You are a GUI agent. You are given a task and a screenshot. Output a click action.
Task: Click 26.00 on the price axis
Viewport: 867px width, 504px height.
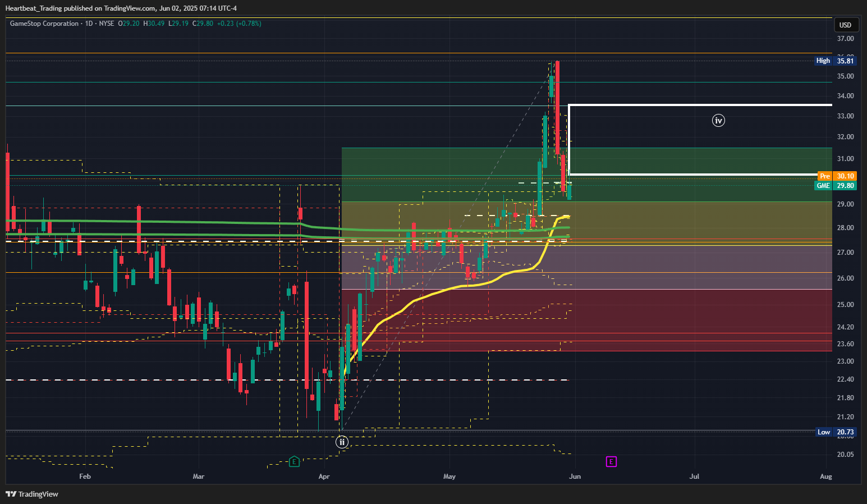[846, 278]
